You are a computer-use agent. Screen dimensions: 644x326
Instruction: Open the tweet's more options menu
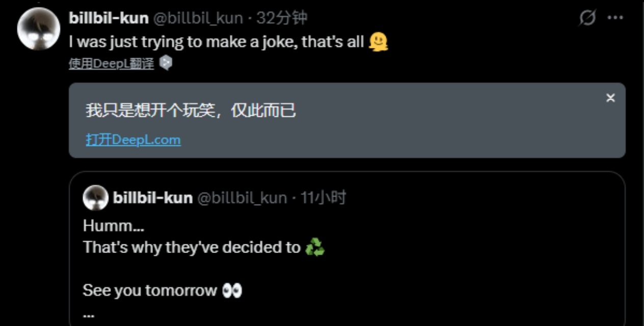click(x=615, y=18)
